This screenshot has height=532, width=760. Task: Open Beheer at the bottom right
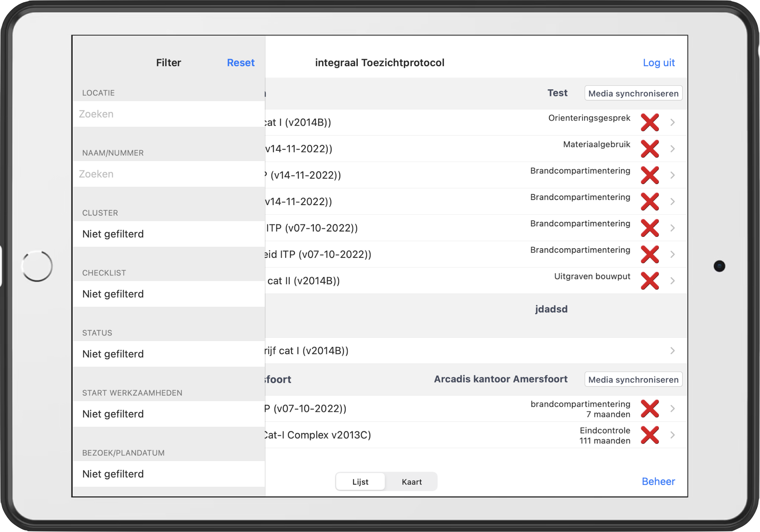658,481
